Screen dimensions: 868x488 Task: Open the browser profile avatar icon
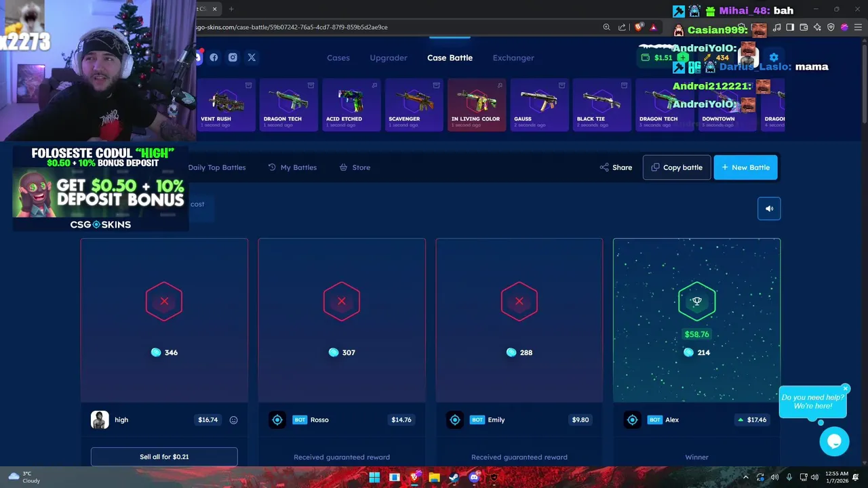point(844,27)
